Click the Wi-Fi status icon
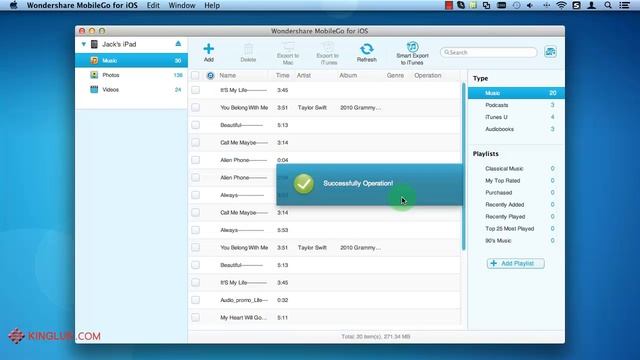Viewport: 640px width, 360px height. tap(562, 5)
